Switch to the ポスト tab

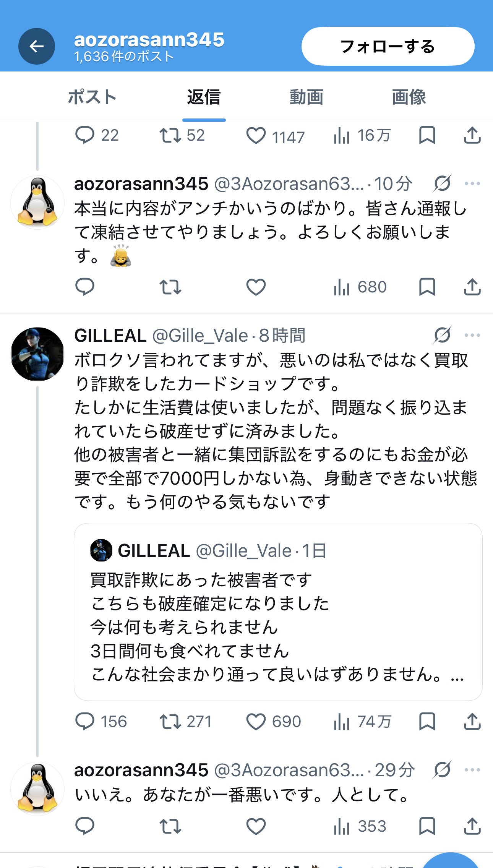pos(92,97)
